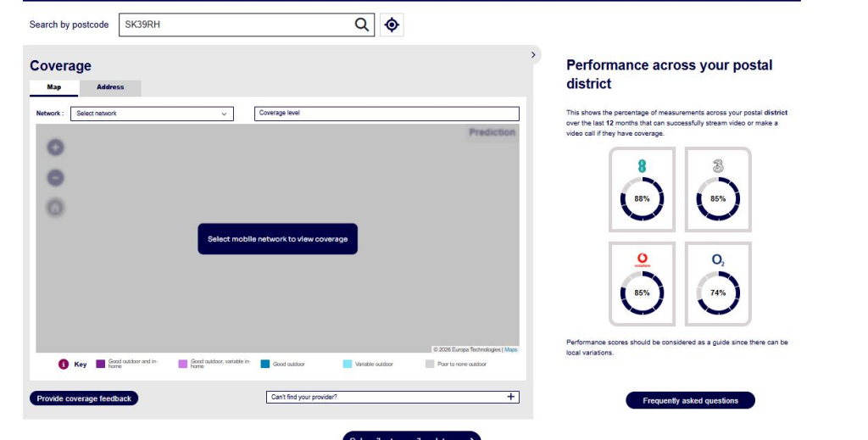This screenshot has height=440, width=868.
Task: Switch to the Address tab
Action: (x=110, y=87)
